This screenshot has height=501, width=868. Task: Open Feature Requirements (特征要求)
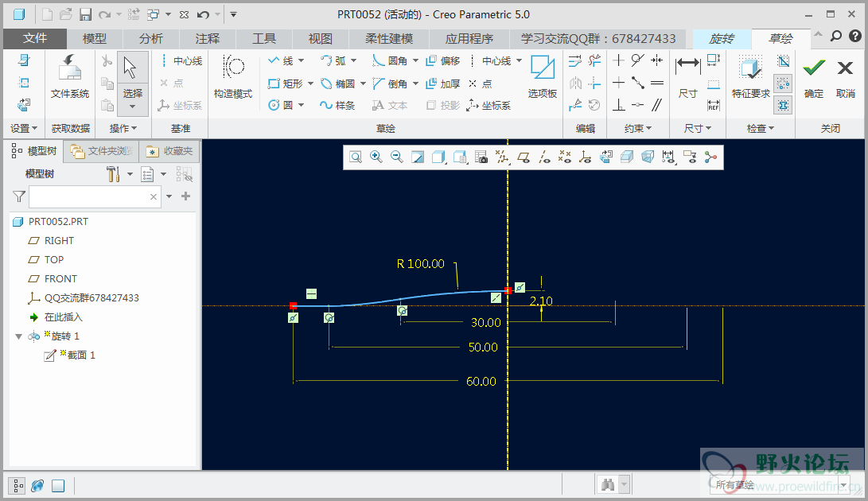pyautogui.click(x=750, y=76)
